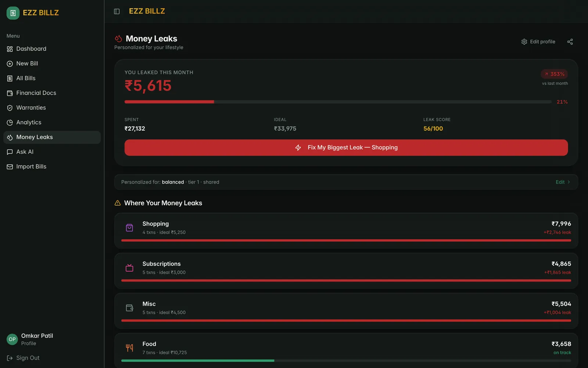Click the lightning bolt icon on Fix button
The height and width of the screenshot is (368, 588).
(x=298, y=148)
